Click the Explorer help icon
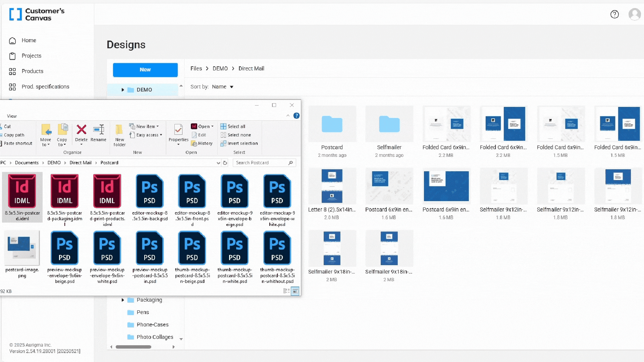 pos(297,116)
